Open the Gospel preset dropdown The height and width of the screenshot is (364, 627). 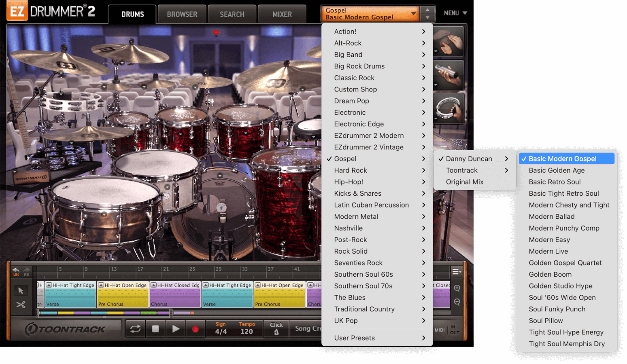pos(370,14)
